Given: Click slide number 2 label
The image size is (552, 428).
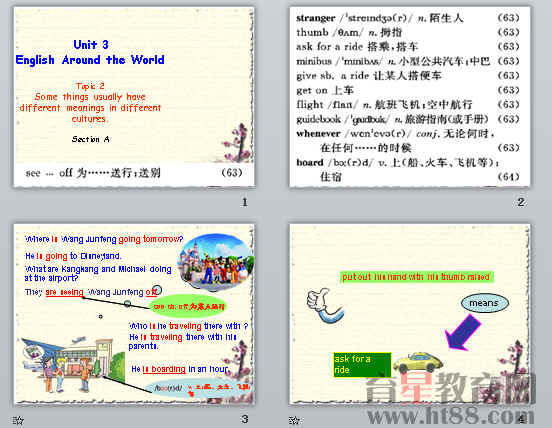Looking at the screenshot, I should (x=521, y=202).
